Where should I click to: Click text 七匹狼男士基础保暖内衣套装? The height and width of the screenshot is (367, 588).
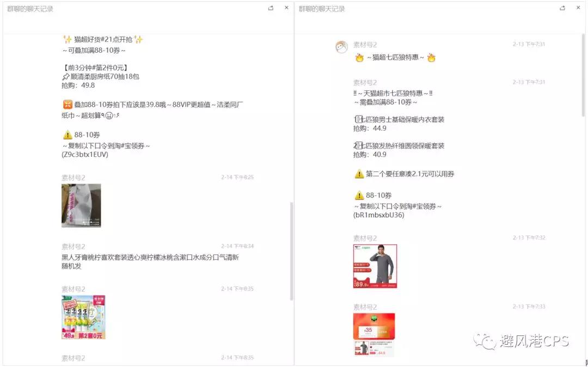pyautogui.click(x=403, y=120)
